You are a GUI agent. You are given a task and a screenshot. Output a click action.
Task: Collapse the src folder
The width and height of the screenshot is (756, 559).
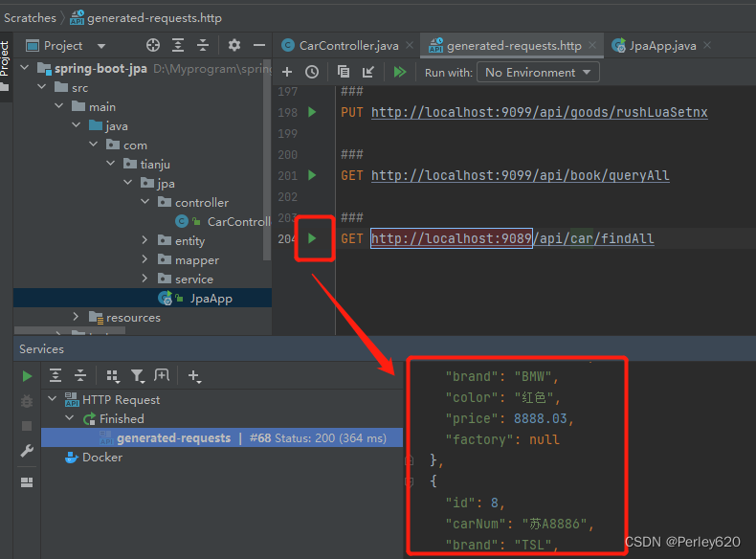42,87
